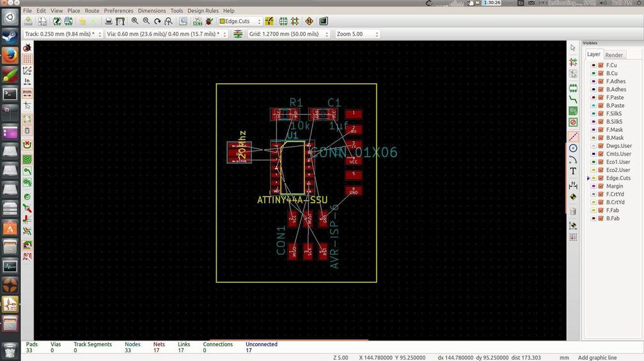Toggle polar coordinates display
This screenshot has width=644, height=361.
(27, 70)
